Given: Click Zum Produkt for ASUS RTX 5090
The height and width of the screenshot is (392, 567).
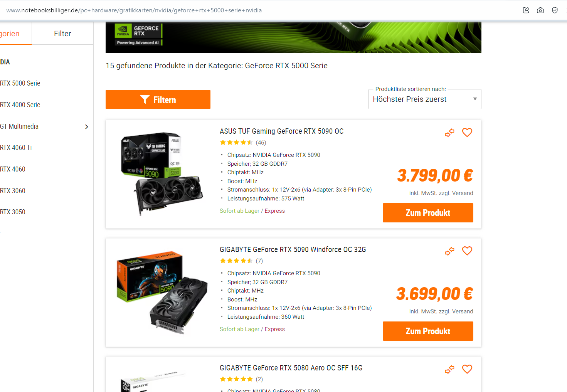Looking at the screenshot, I should [x=428, y=213].
